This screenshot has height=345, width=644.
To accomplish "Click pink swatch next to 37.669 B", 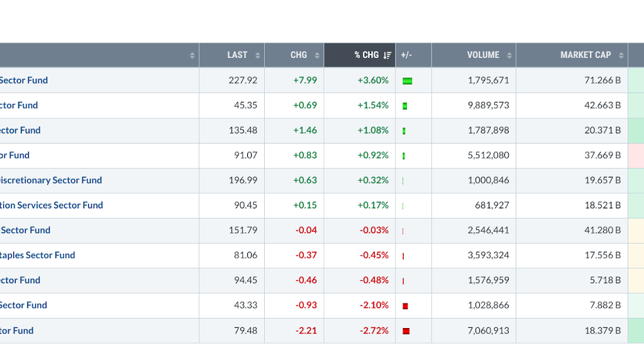I will tap(636, 156).
